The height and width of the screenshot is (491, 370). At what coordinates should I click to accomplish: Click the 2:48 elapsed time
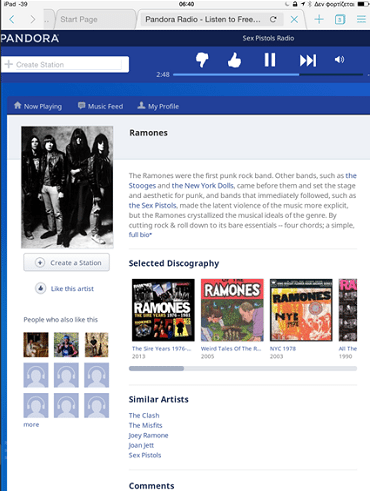tap(163, 75)
